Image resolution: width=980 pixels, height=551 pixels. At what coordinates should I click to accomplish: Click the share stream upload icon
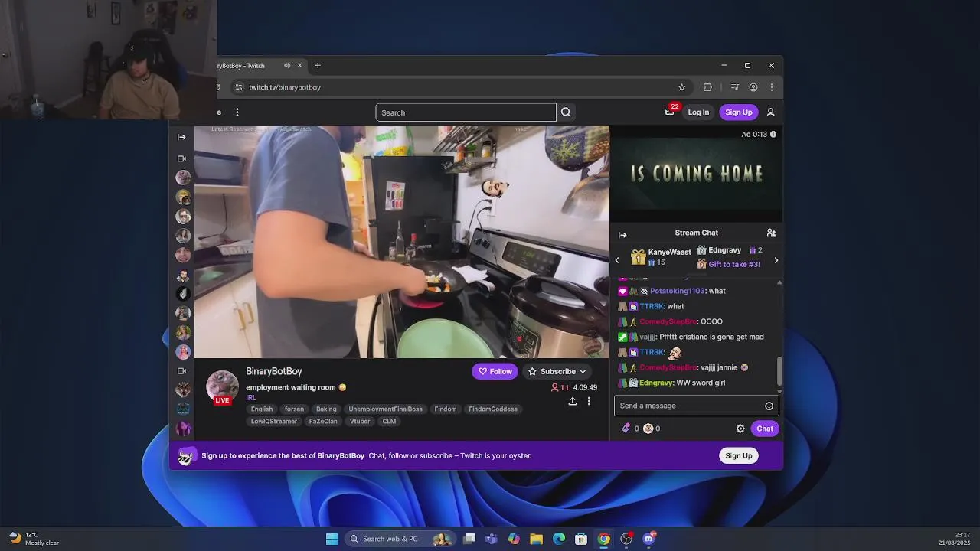pos(572,401)
